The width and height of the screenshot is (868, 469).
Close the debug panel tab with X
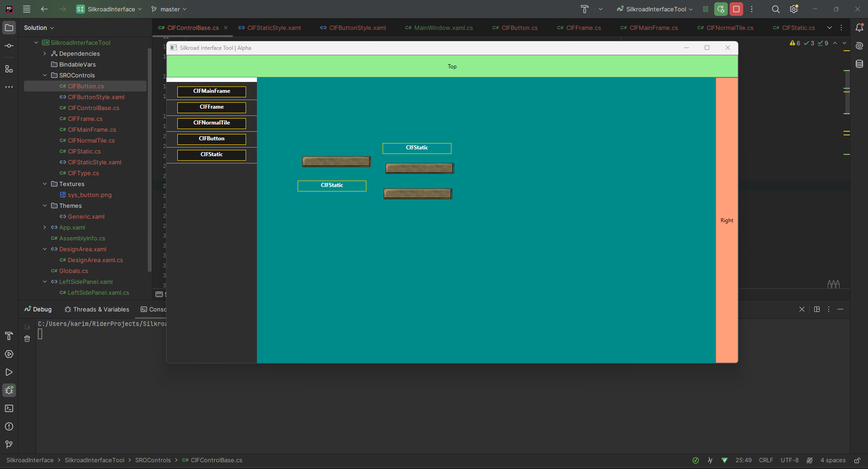coord(802,309)
